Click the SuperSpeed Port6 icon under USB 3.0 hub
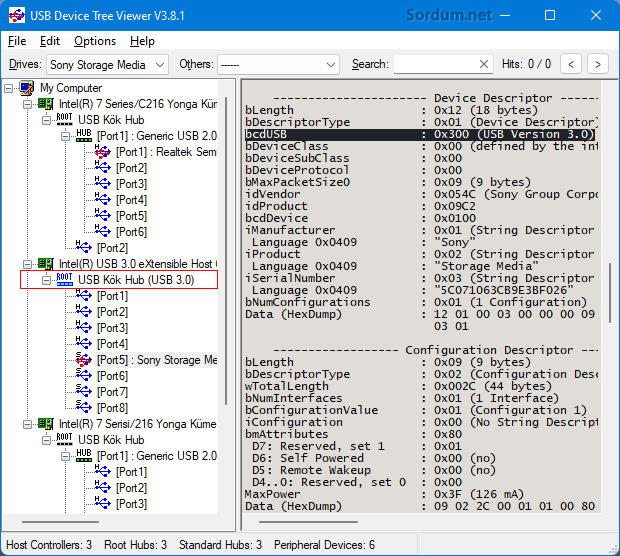The height and width of the screenshot is (556, 620). tap(84, 376)
